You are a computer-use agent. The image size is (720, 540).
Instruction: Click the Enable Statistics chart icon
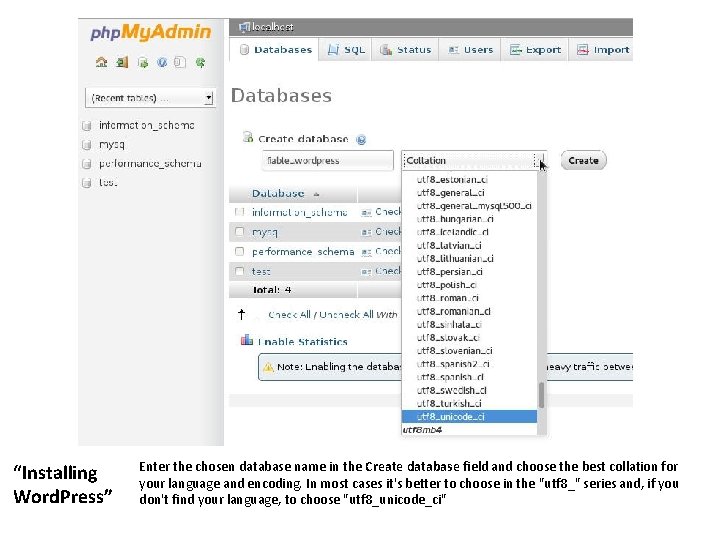[x=247, y=340]
